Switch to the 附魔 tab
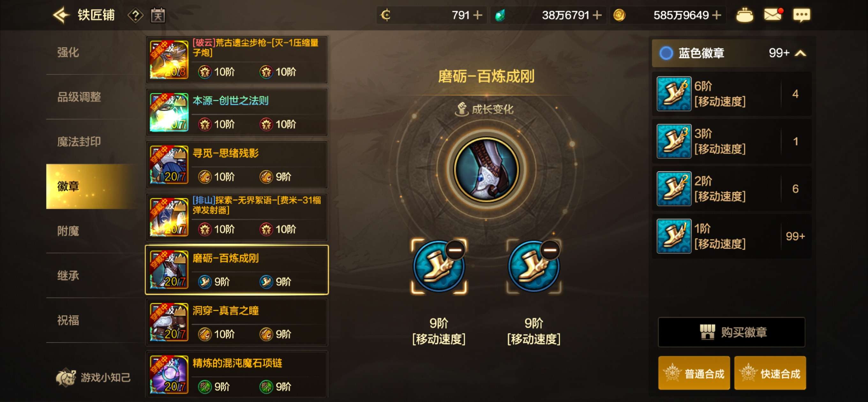The width and height of the screenshot is (868, 402). click(x=68, y=231)
